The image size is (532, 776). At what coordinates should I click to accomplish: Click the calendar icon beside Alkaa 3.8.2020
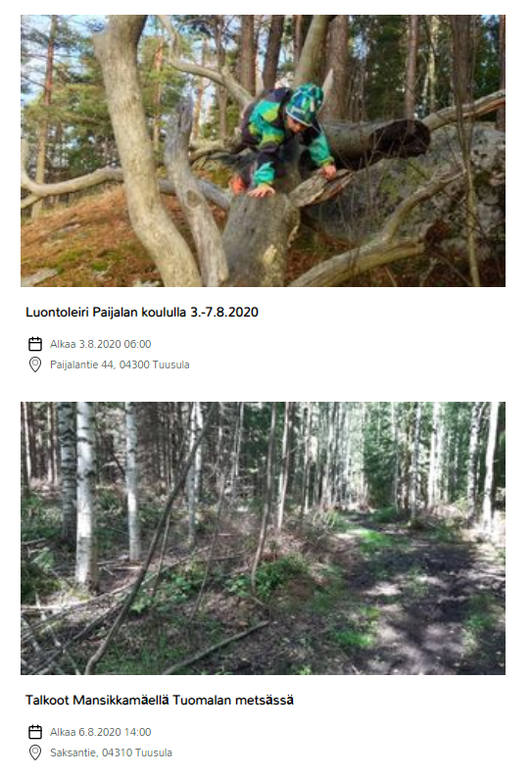(35, 344)
